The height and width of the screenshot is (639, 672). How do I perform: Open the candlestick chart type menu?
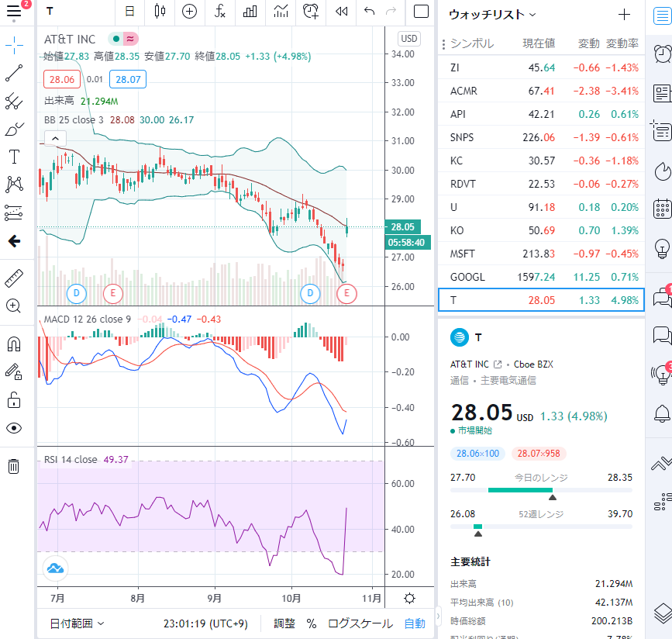click(x=160, y=12)
